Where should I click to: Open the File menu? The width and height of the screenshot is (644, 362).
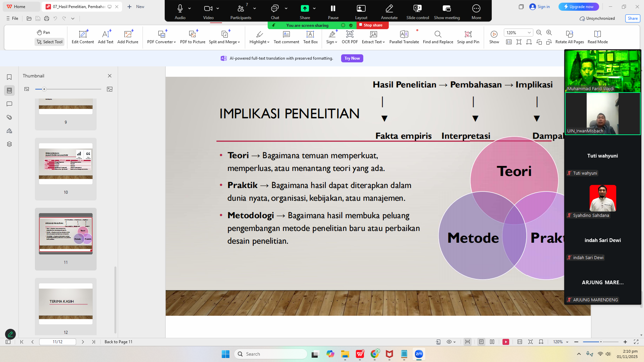click(12, 18)
